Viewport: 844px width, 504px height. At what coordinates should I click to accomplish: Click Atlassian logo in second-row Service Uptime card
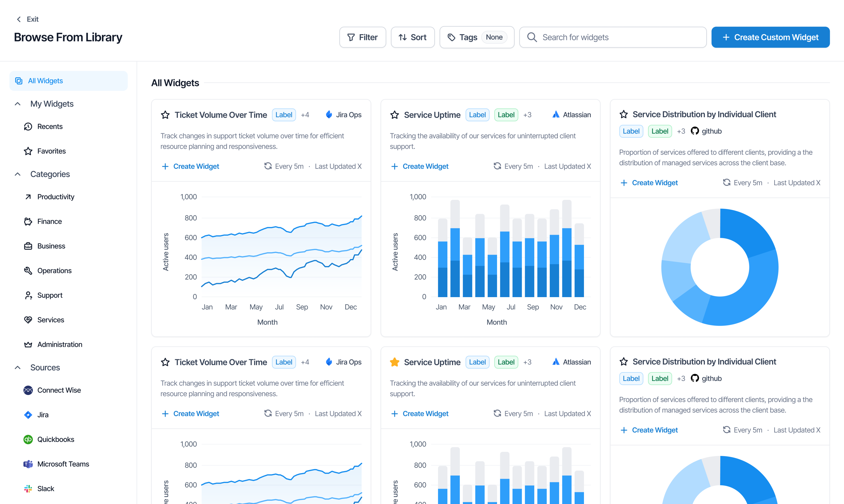click(x=556, y=362)
